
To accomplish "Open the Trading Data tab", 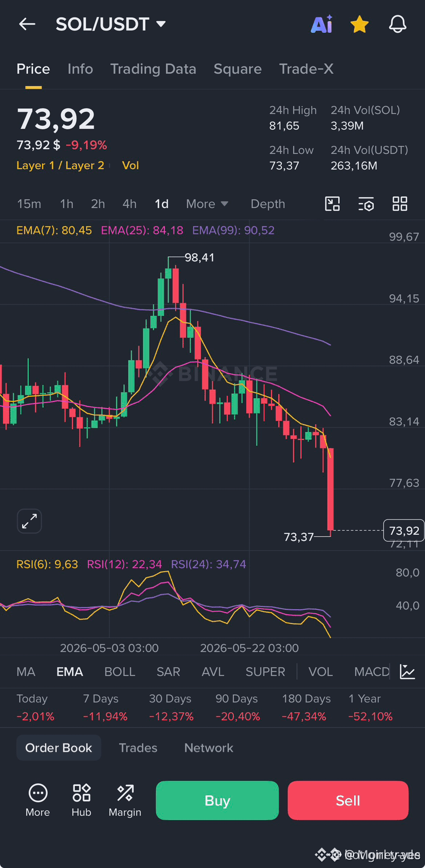I will [x=153, y=69].
